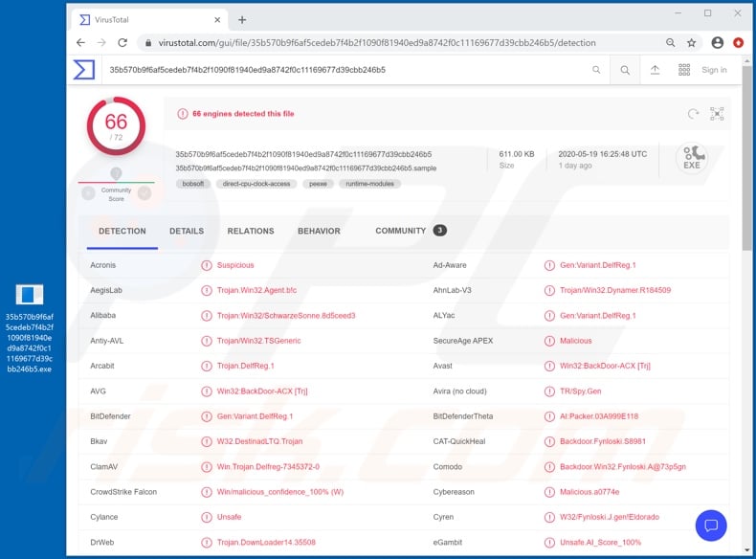756x559 pixels.
Task: Open a new tab with plus button
Action: [242, 20]
